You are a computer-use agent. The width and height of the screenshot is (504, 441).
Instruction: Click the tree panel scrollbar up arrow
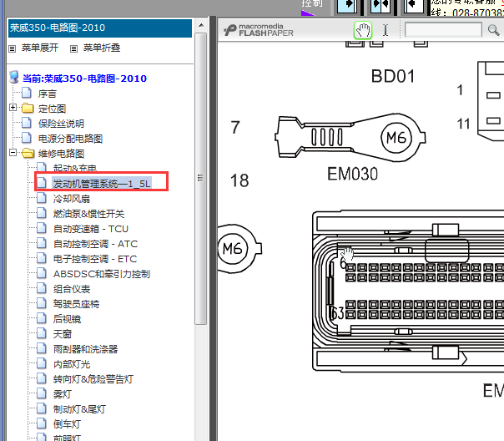[201, 25]
